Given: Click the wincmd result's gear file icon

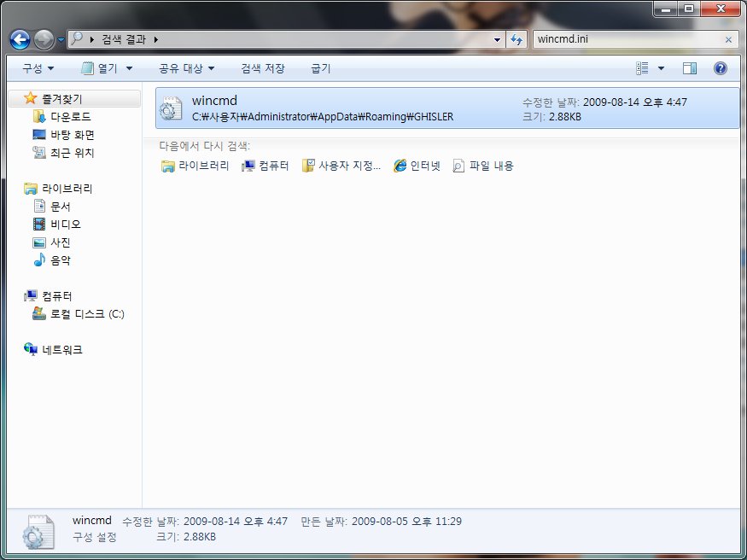Looking at the screenshot, I should [x=171, y=108].
